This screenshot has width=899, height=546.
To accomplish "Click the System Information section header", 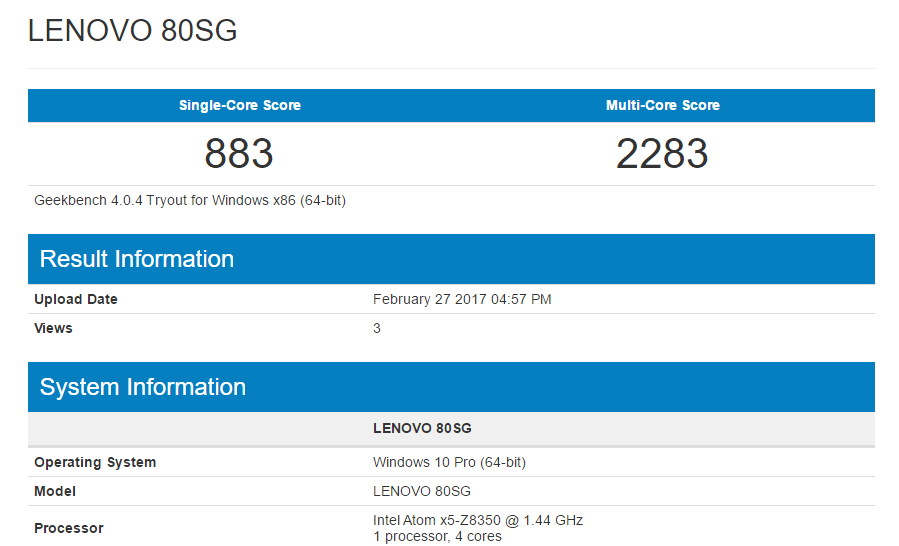I will [143, 387].
